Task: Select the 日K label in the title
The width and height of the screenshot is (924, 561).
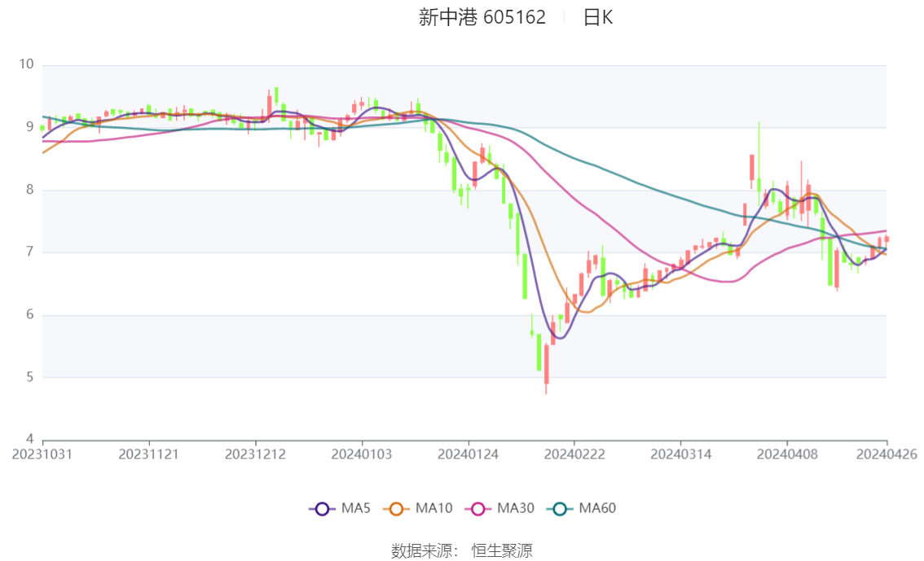Action: 597,17
